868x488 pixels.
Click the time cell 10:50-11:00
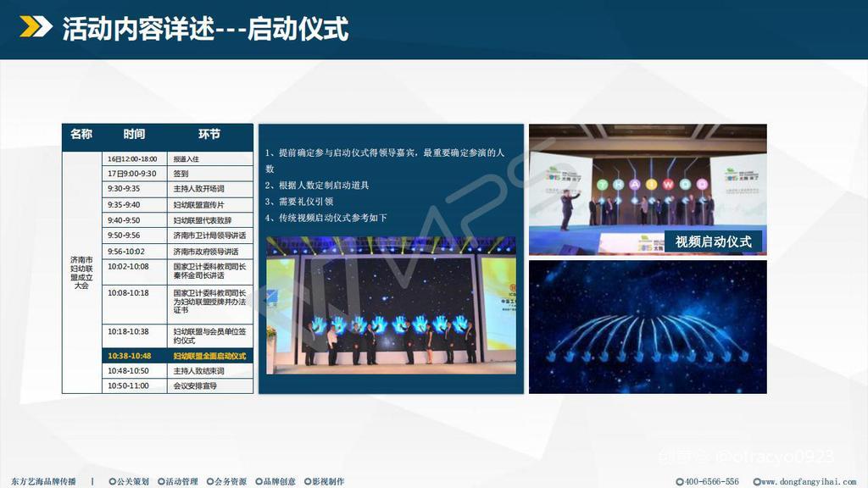[x=135, y=385]
